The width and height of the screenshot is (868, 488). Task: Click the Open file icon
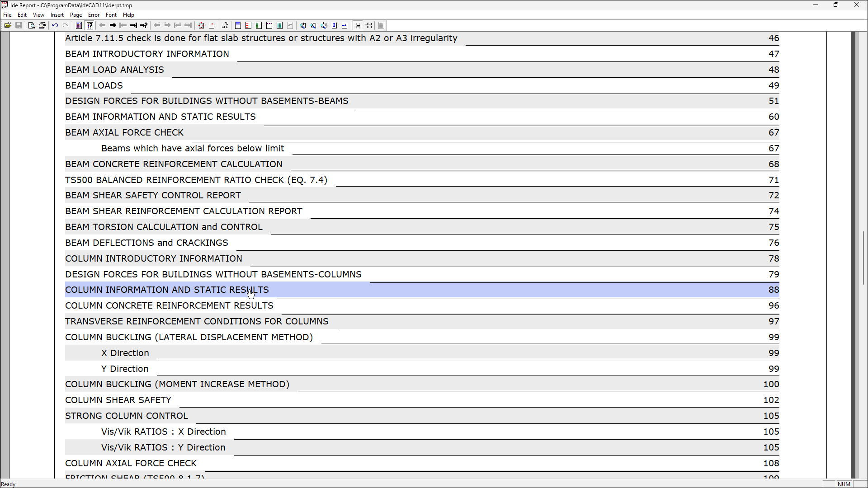coord(8,25)
